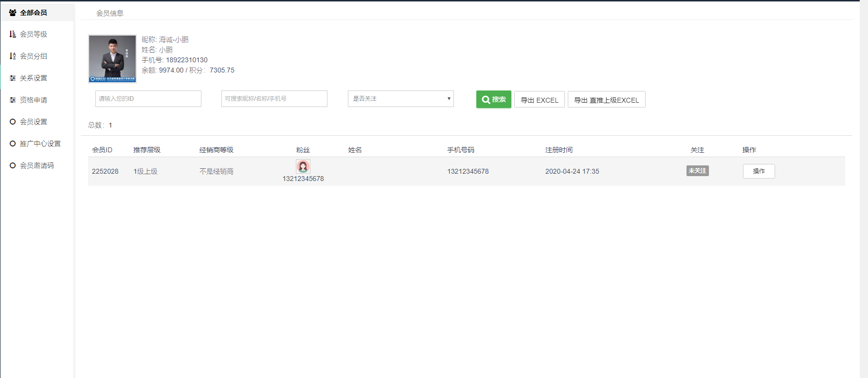Image resolution: width=868 pixels, height=378 pixels.
Task: Open the 会员邀请码 menu item
Action: (x=37, y=165)
